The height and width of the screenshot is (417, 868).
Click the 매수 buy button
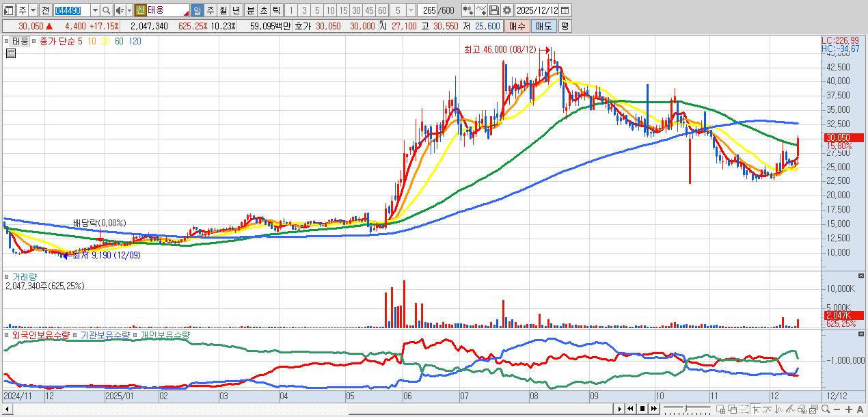[517, 26]
